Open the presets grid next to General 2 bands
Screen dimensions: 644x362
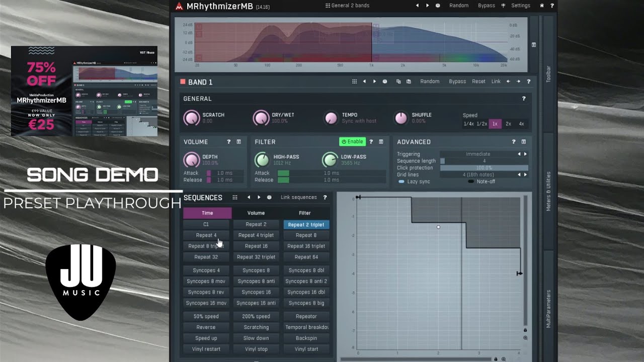[x=328, y=6]
